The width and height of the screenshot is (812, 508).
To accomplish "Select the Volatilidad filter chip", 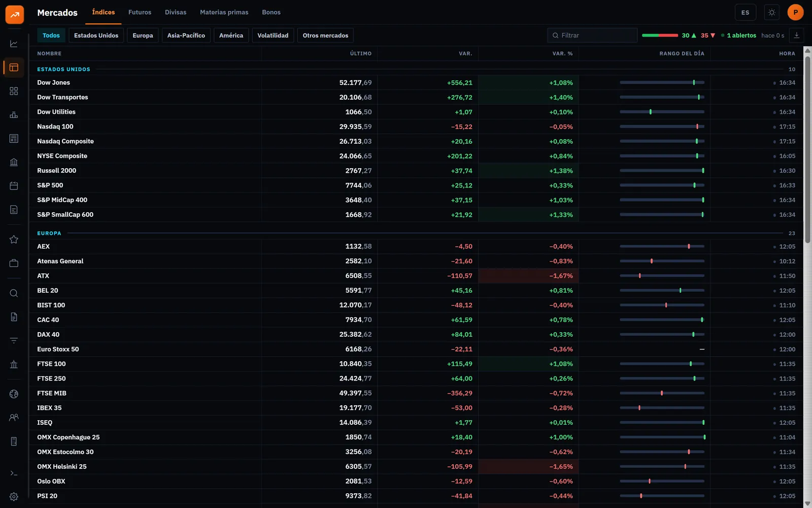I will 273,36.
